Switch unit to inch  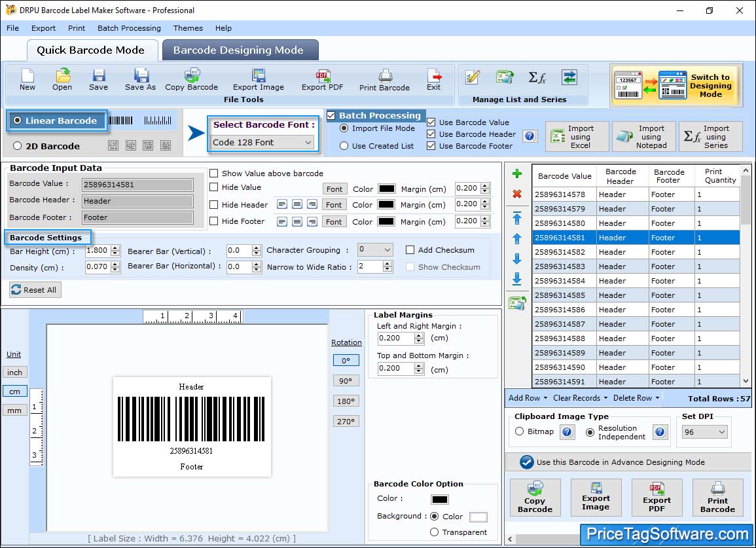(14, 373)
